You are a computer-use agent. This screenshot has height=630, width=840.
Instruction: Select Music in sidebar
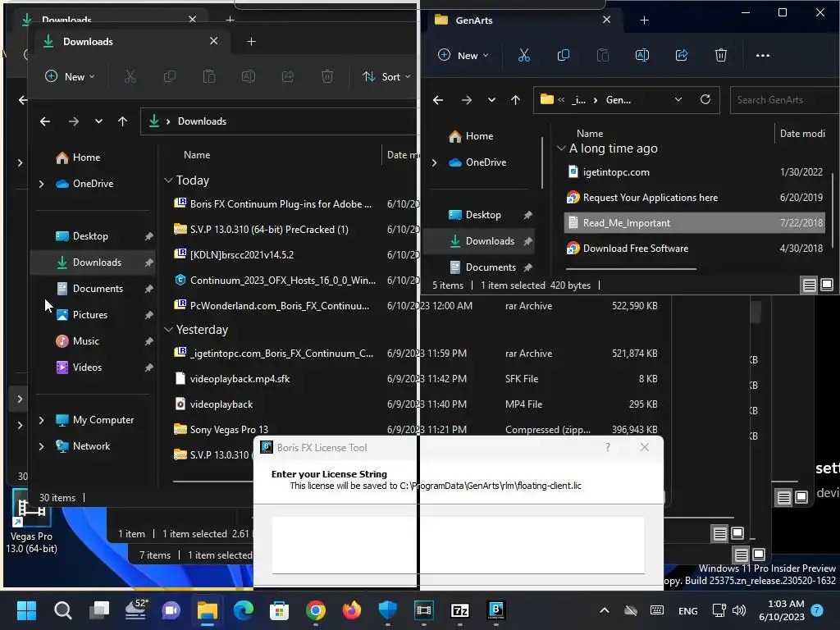coord(85,341)
